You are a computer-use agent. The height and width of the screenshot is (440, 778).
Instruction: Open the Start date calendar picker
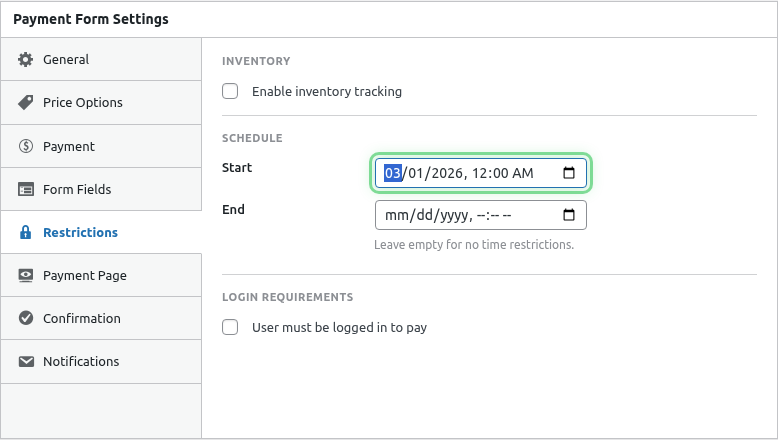coord(568,173)
